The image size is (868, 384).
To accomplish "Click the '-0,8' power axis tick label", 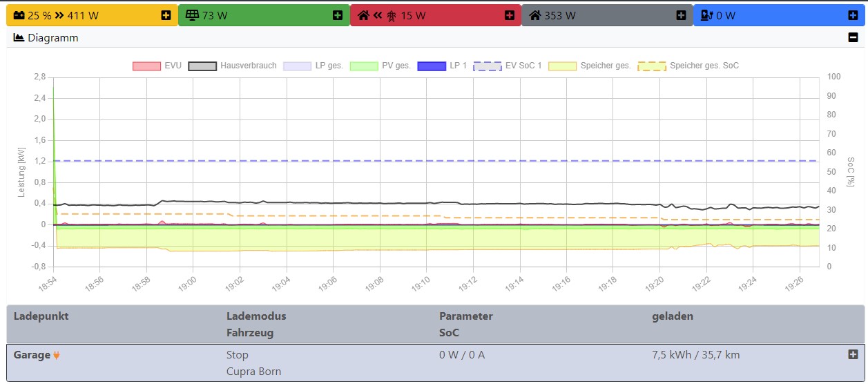I will 37,267.
